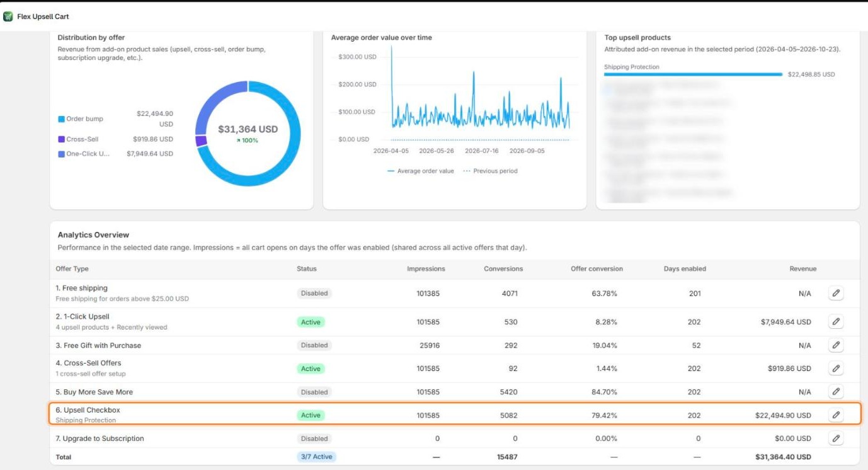Image resolution: width=868 pixels, height=470 pixels.
Task: Edit the Free Gift with Purchase pencil icon
Action: (x=836, y=345)
